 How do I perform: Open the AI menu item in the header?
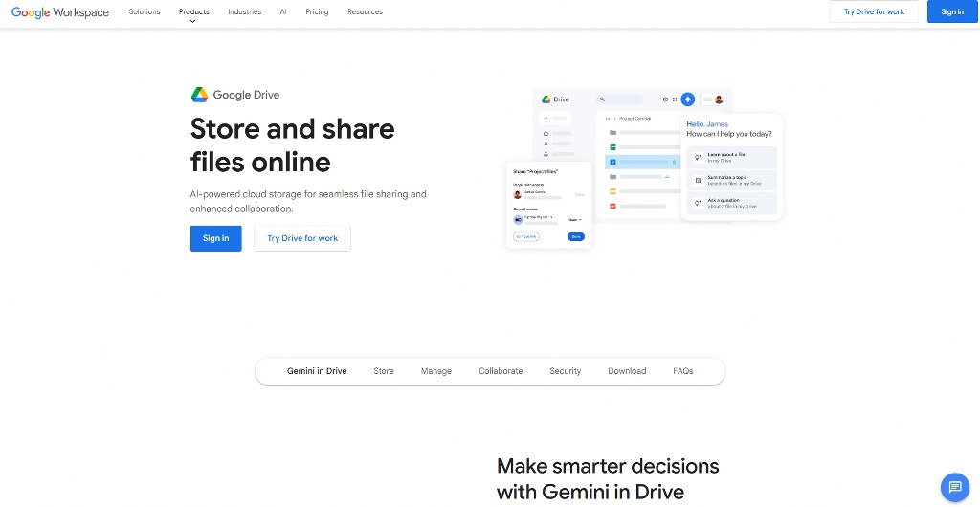click(x=283, y=11)
